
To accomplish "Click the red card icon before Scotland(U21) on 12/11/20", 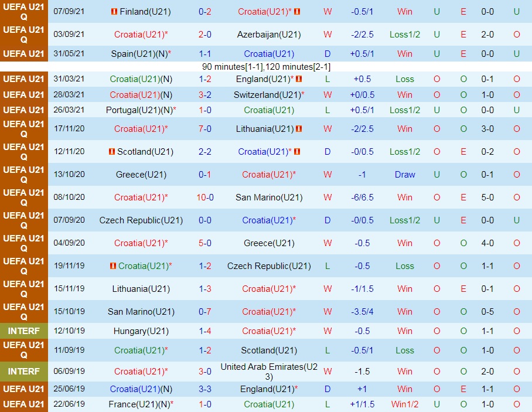I will click(112, 152).
